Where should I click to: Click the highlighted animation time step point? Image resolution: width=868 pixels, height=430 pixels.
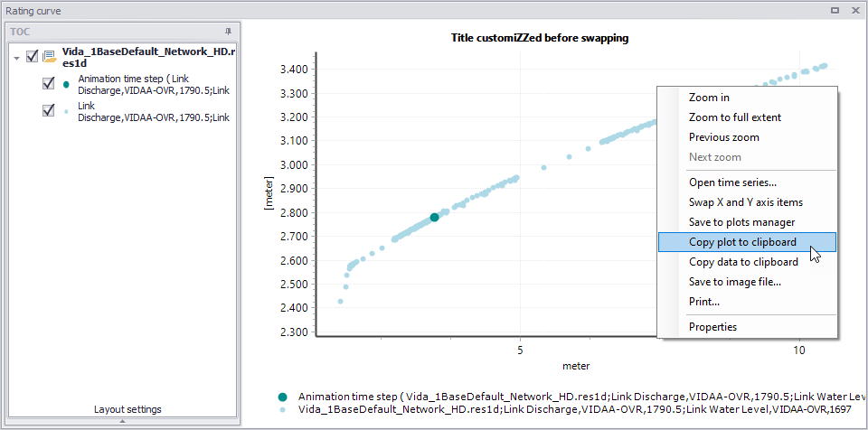coord(435,218)
